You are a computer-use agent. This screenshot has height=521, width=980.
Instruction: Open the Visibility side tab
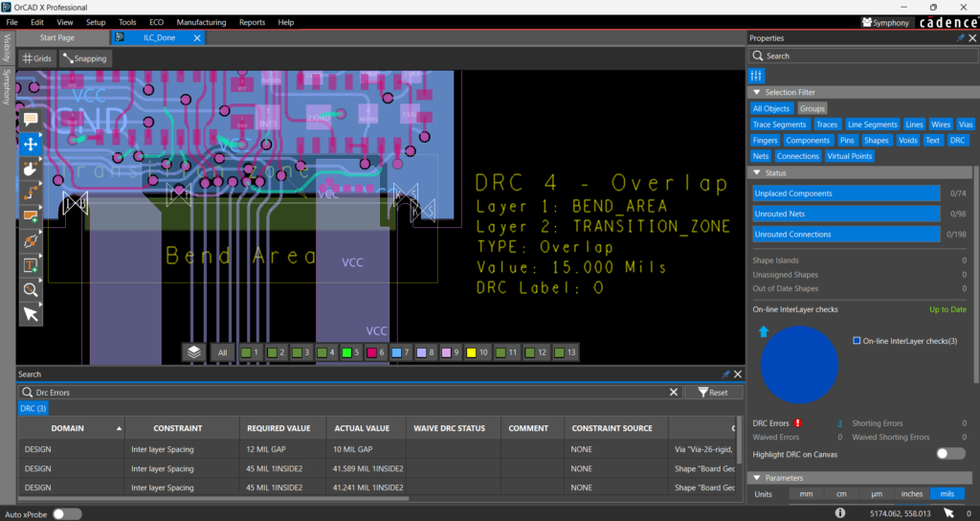(x=7, y=48)
